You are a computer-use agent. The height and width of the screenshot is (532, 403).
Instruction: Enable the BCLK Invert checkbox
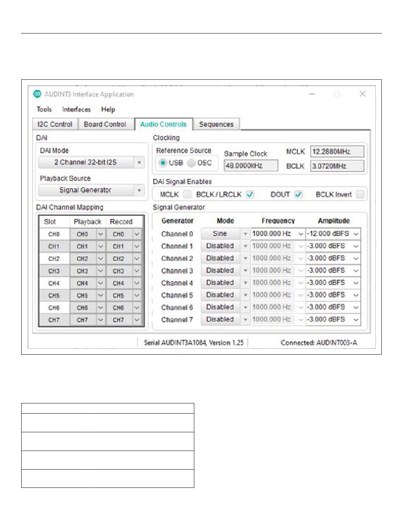pyautogui.click(x=360, y=195)
